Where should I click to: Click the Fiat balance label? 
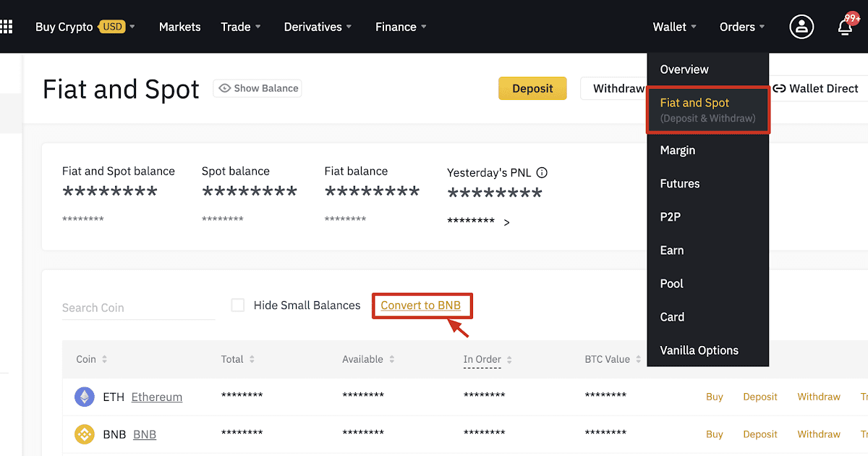(x=356, y=172)
